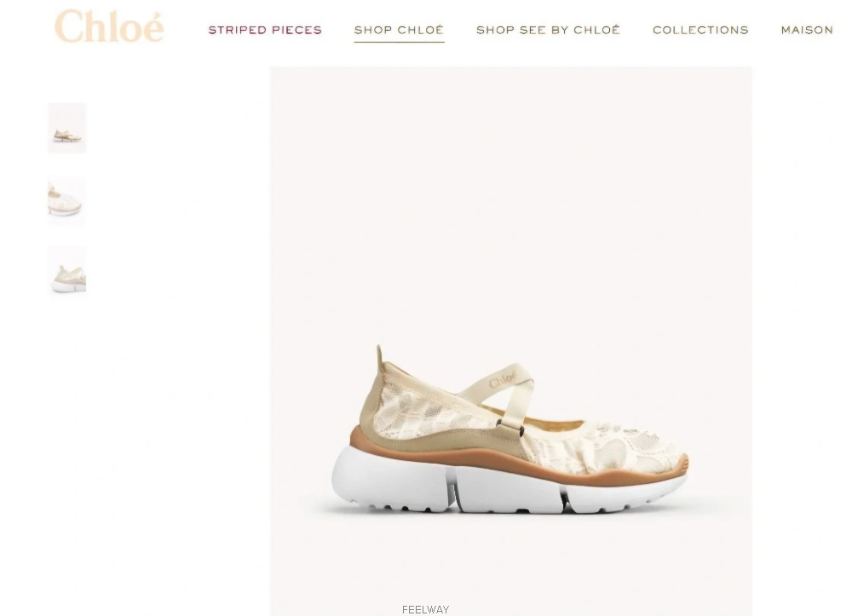Click the white chunky sneaker sole
Image resolution: width=852 pixels, height=616 pixels.
click(x=505, y=485)
